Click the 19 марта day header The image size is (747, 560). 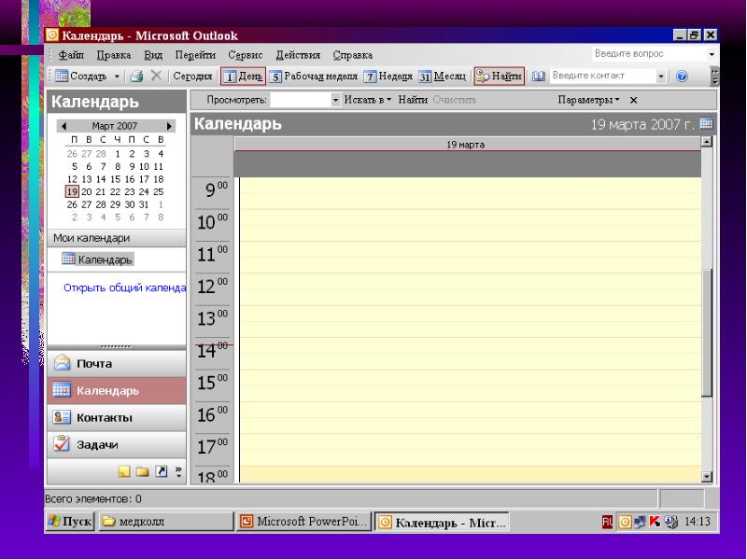pyautogui.click(x=467, y=145)
